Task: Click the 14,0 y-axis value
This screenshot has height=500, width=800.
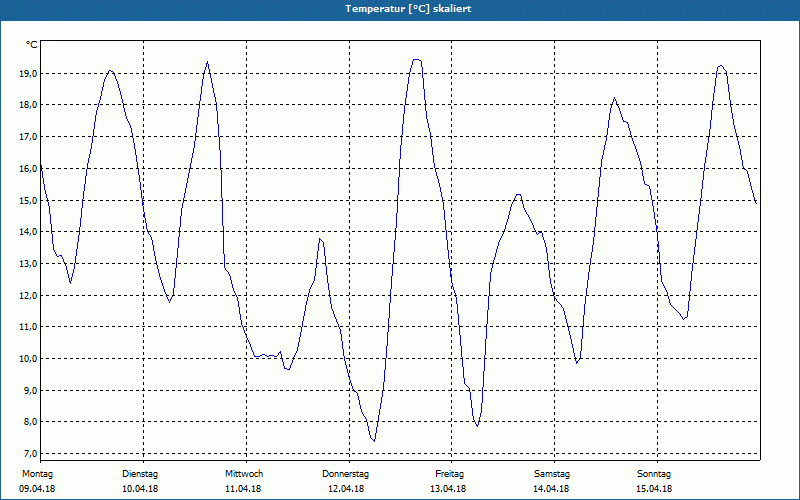Action: tap(28, 232)
